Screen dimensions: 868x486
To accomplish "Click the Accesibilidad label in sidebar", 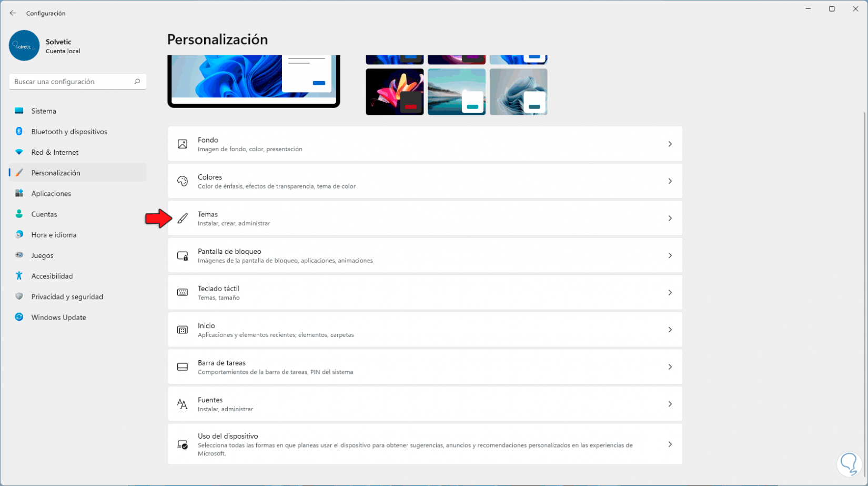I will pyautogui.click(x=52, y=276).
